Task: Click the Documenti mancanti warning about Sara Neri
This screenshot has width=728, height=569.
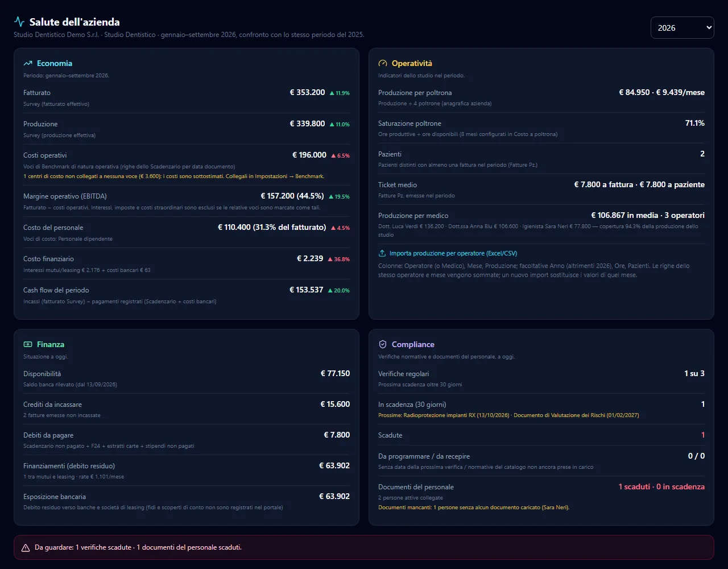Action: tap(474, 508)
